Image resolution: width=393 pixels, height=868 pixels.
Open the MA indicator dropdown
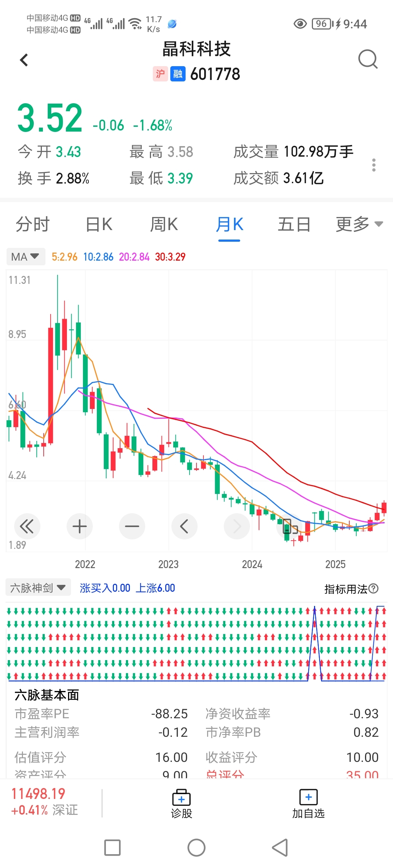click(25, 257)
